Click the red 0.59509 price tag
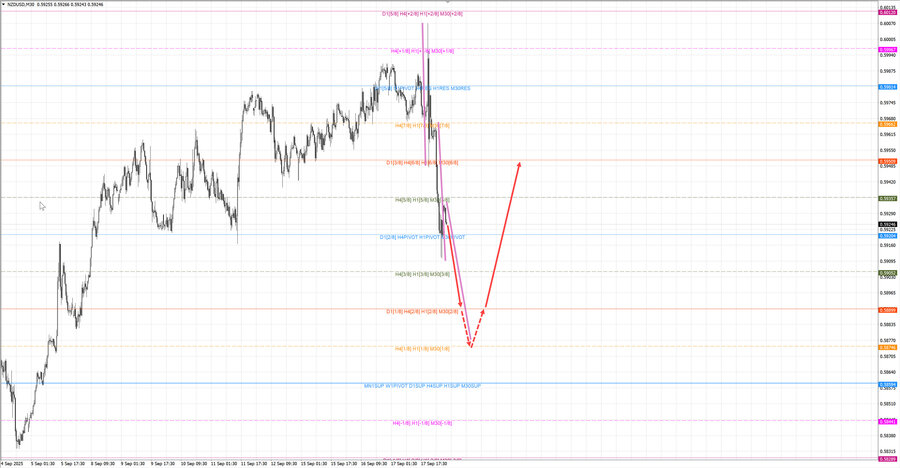The image size is (900, 468). 887,162
